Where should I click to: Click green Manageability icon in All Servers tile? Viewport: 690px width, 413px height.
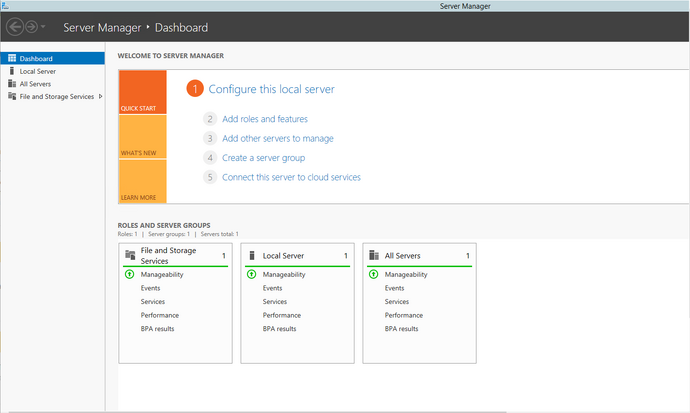(x=373, y=274)
